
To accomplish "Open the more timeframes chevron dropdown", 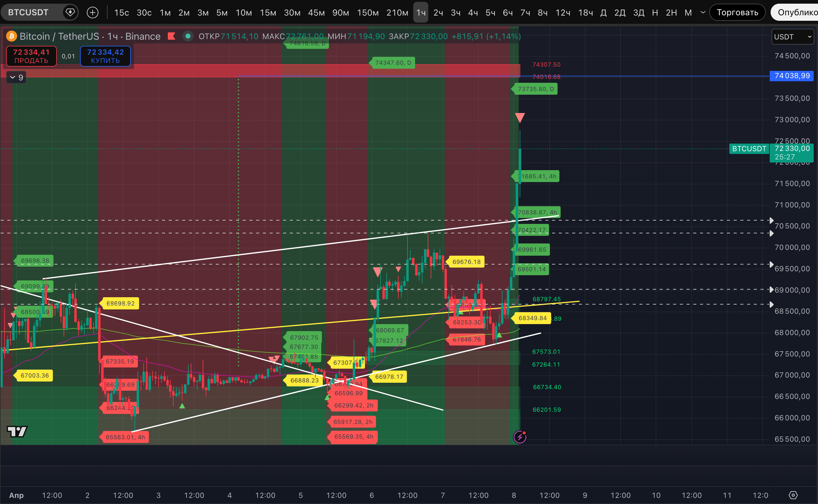I will pyautogui.click(x=703, y=13).
